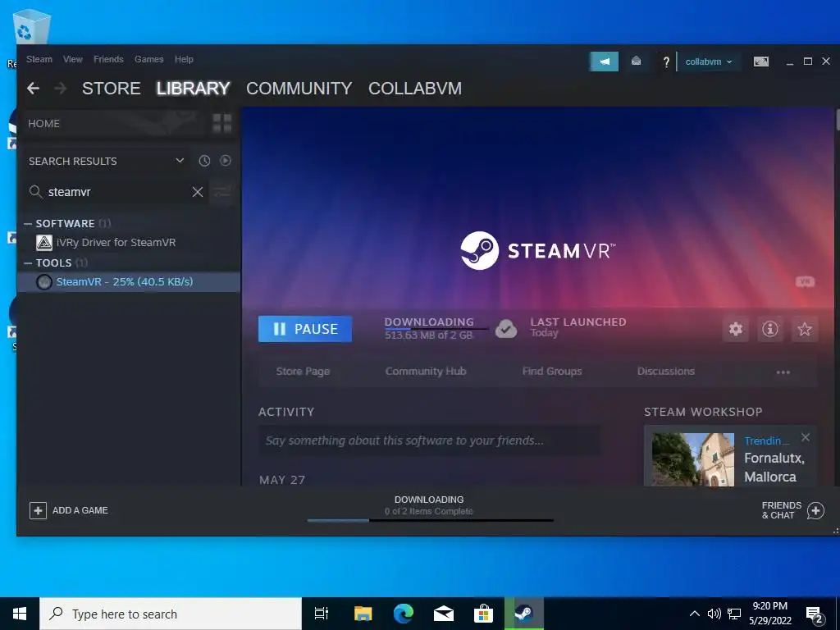
Task: Add SteamVR to favorites star icon
Action: coord(805,329)
